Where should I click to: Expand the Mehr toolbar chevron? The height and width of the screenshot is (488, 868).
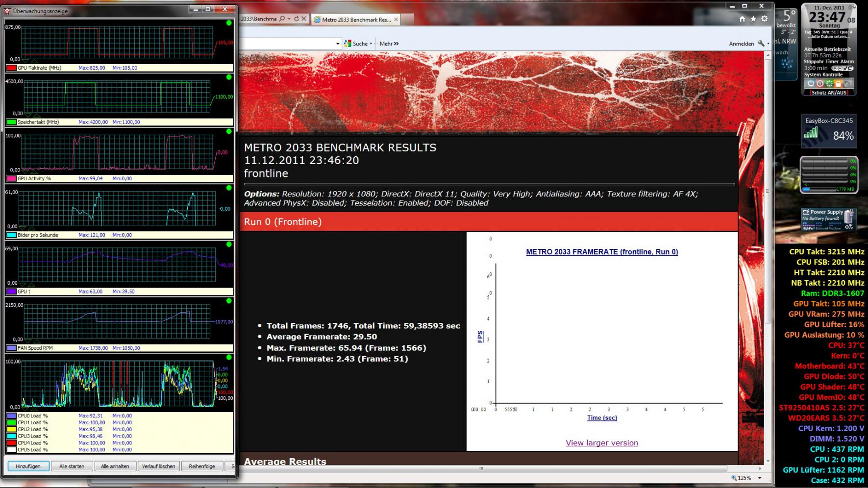pyautogui.click(x=396, y=44)
